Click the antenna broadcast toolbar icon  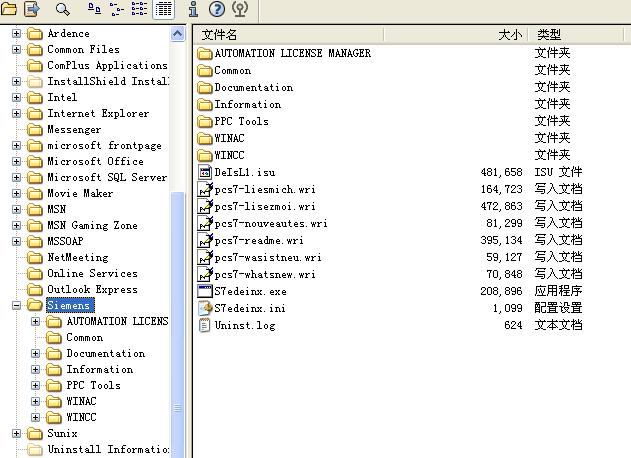click(x=239, y=9)
